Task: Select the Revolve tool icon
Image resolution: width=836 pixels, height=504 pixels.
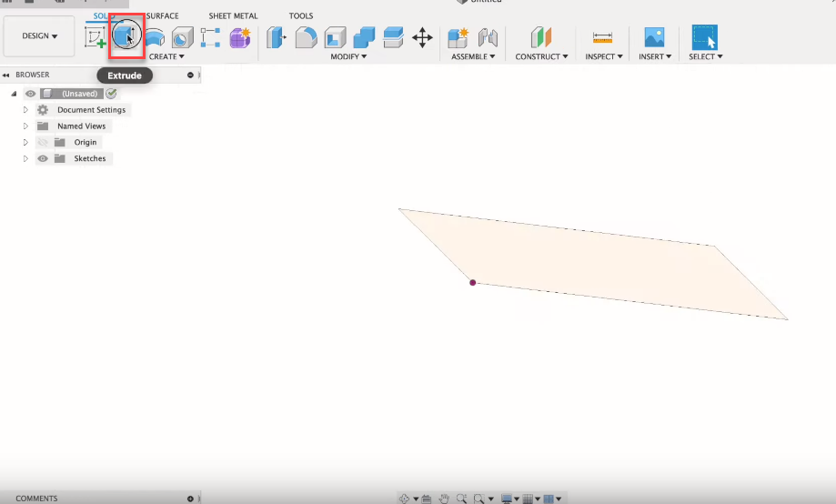Action: tap(155, 38)
